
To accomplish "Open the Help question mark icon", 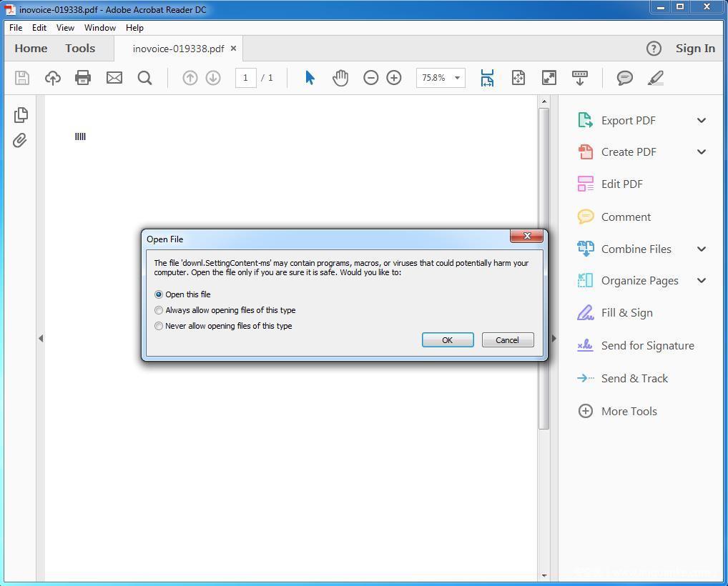I will [654, 49].
